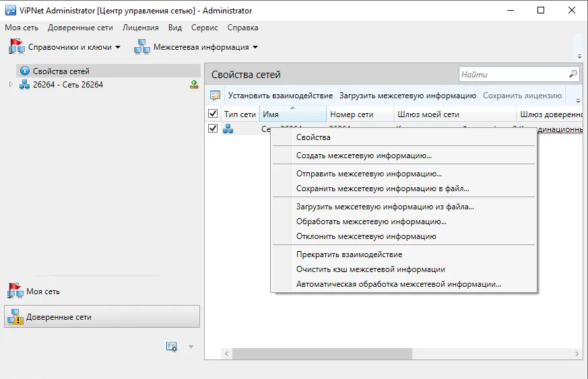This screenshot has height=379, width=588.
Task: Click the ViPNet Administrator title bar icon
Action: tap(11, 10)
